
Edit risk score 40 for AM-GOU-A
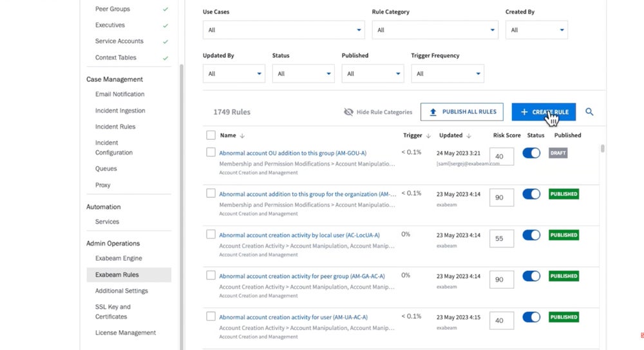[x=502, y=156]
